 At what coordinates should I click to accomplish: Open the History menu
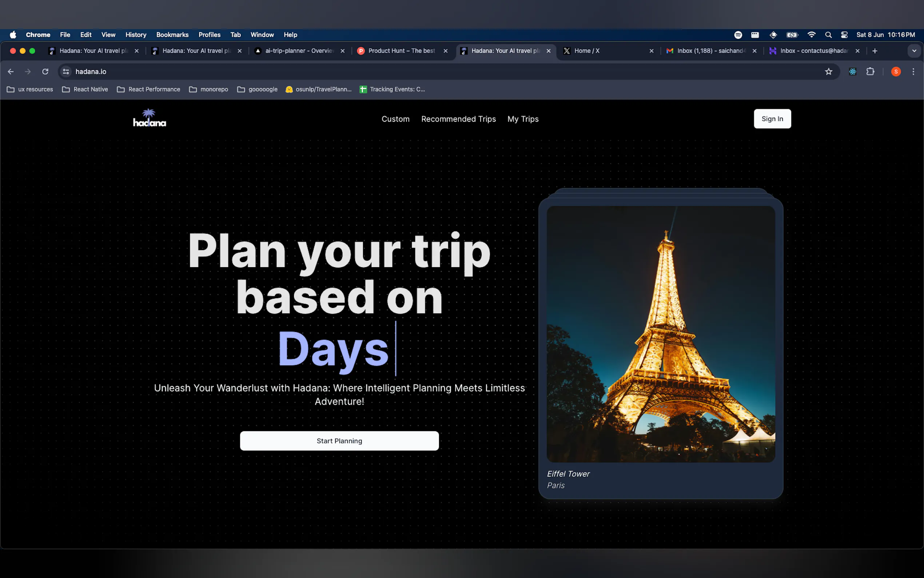(136, 35)
